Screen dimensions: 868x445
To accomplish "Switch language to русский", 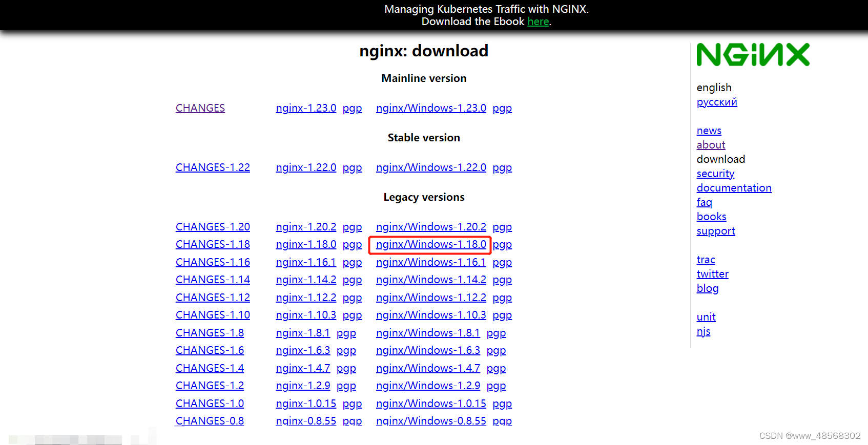I will pos(717,102).
